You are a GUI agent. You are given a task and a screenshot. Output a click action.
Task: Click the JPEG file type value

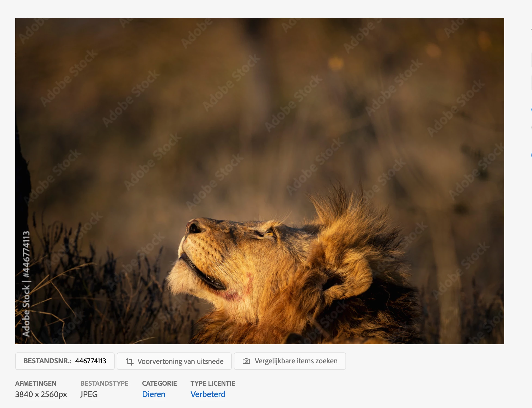89,394
